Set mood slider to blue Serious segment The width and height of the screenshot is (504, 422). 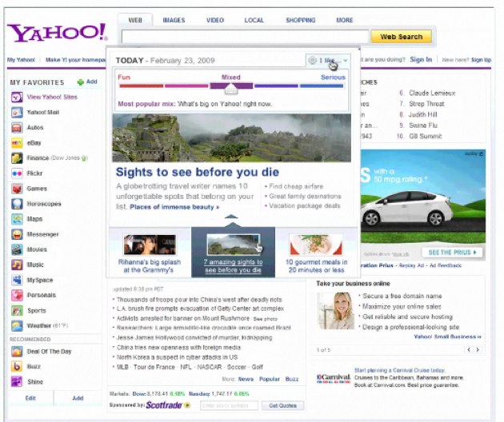click(x=322, y=86)
